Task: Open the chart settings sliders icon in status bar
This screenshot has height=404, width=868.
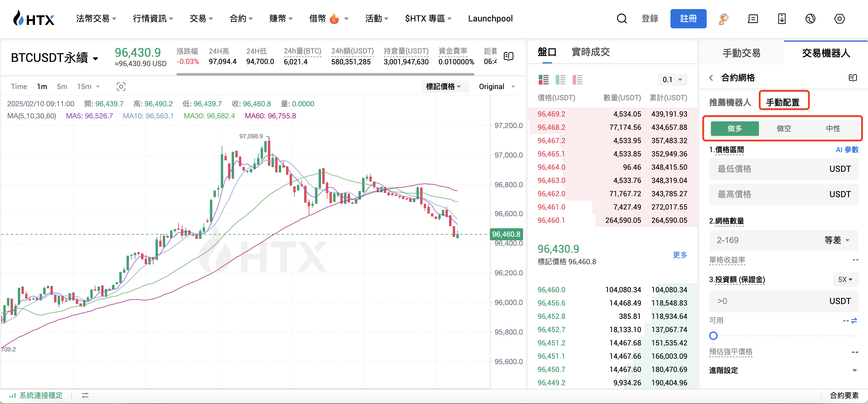Action: (x=85, y=395)
